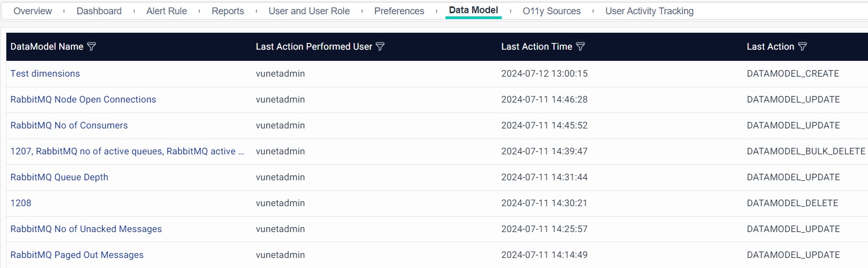Image resolution: width=868 pixels, height=268 pixels.
Task: Open RabbitMQ No of Consumers entry
Action: point(69,125)
